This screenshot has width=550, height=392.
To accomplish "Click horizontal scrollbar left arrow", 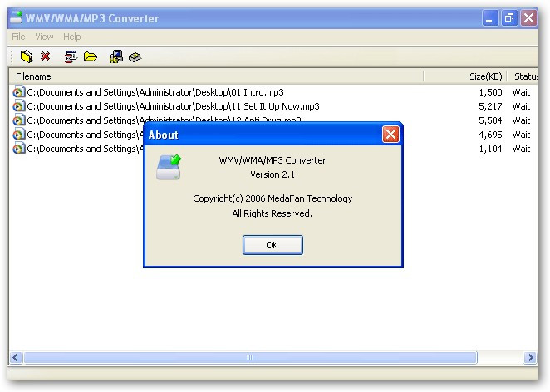I will click(16, 357).
